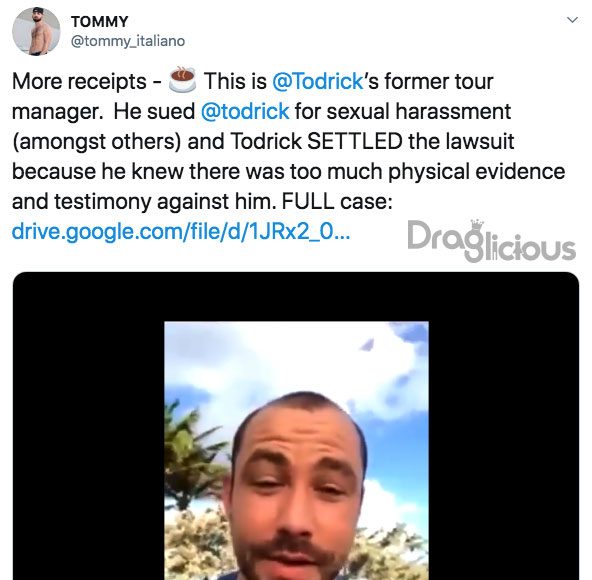Open the lowercase @todrick mention
Image resolution: width=592 pixels, height=580 pixels.
pyautogui.click(x=245, y=111)
